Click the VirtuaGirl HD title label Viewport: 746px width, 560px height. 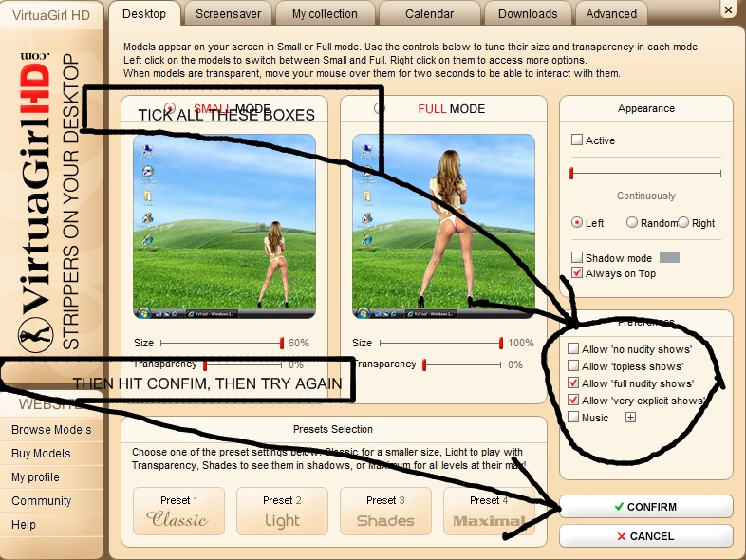tap(51, 15)
